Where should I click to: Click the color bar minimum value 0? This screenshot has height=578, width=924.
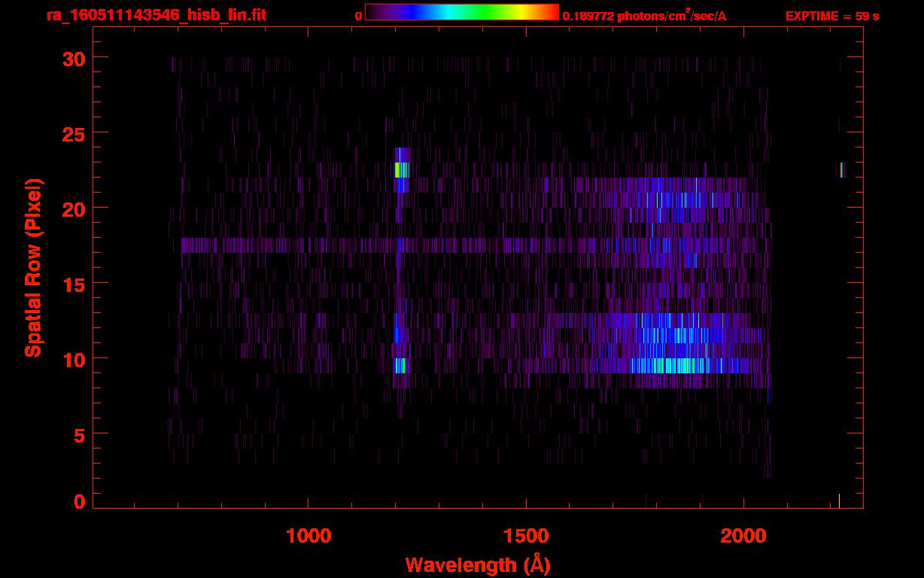click(x=359, y=16)
